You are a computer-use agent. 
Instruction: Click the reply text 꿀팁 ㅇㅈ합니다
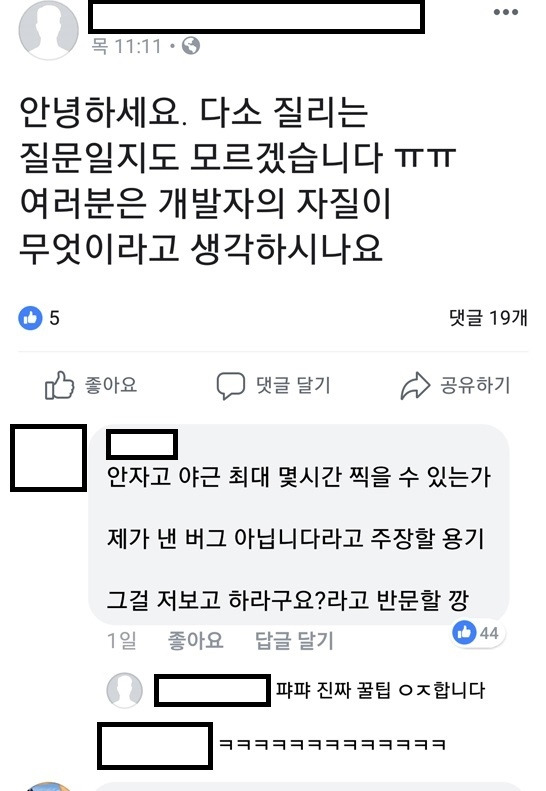pos(380,691)
